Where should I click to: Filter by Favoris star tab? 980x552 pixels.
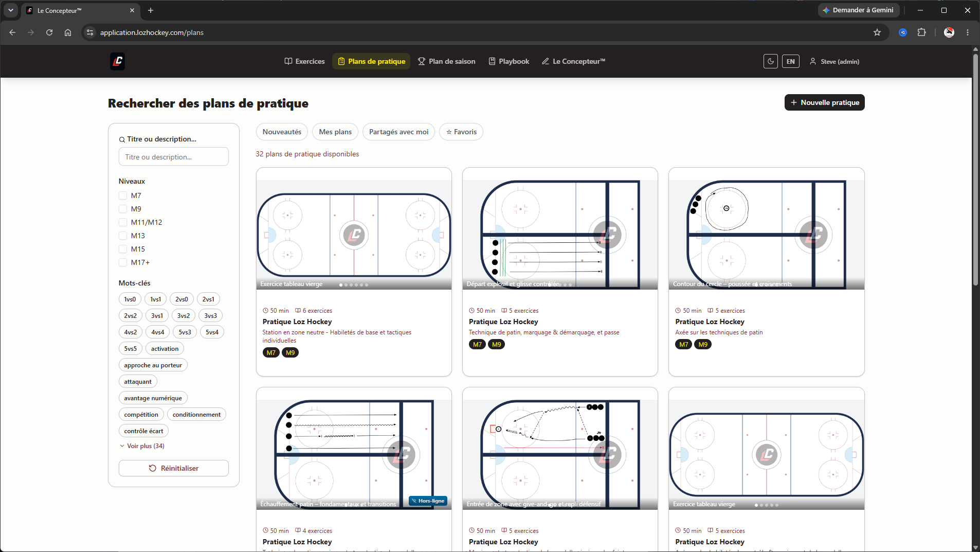[x=461, y=132]
